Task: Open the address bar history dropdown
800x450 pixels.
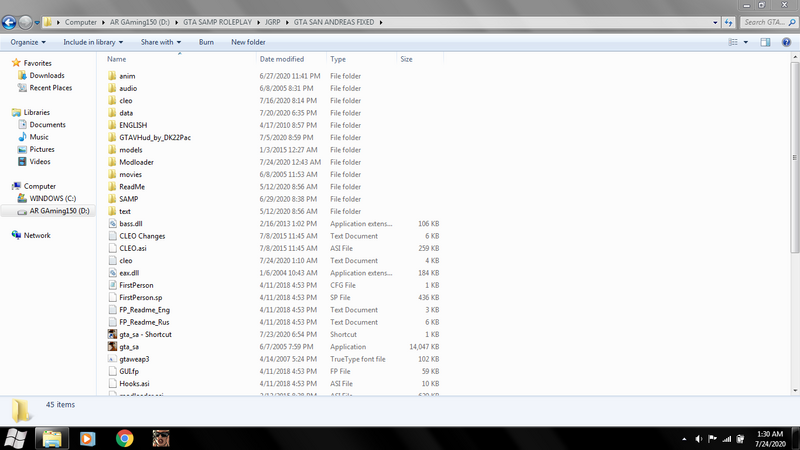Action: point(715,22)
